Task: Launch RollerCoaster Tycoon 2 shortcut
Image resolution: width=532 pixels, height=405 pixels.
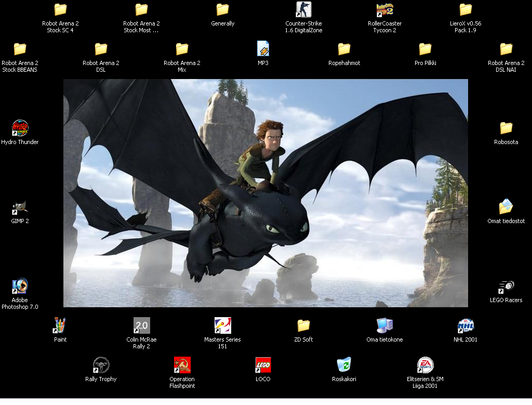Action: click(x=385, y=9)
